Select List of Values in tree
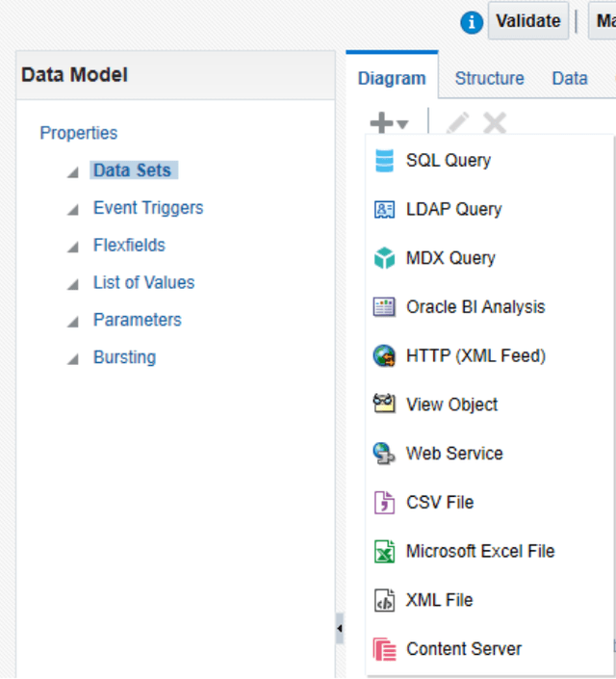Viewport: 616px width, 679px height. tap(143, 282)
